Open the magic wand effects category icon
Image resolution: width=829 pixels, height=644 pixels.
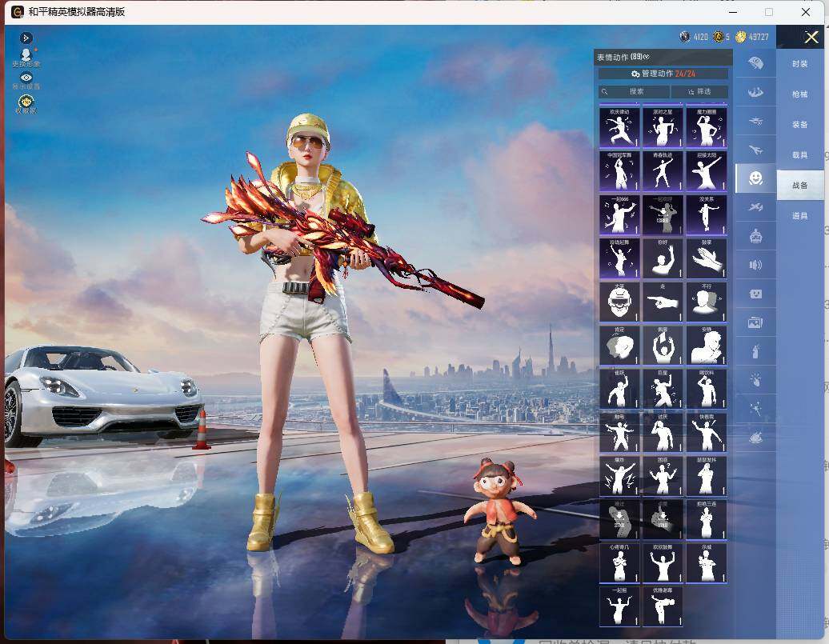[x=755, y=408]
